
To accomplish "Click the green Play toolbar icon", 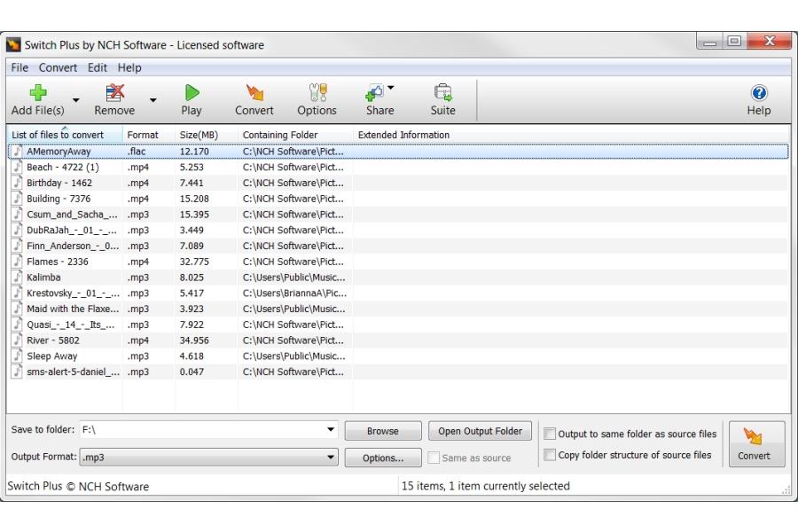I will pyautogui.click(x=192, y=92).
